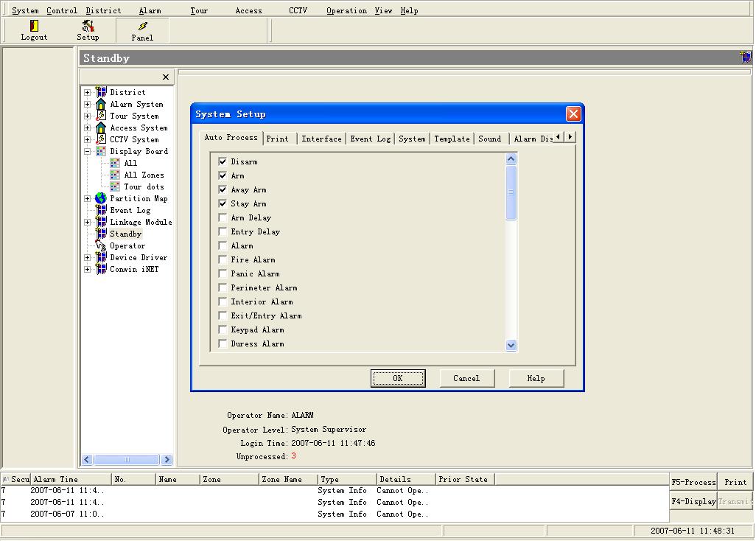The image size is (756, 541).
Task: Open Setup from the toolbar
Action: pyautogui.click(x=88, y=30)
